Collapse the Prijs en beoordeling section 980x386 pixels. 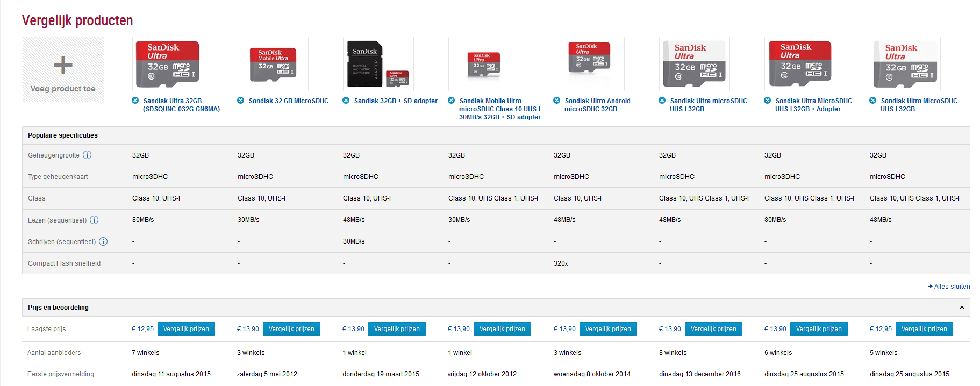(962, 308)
